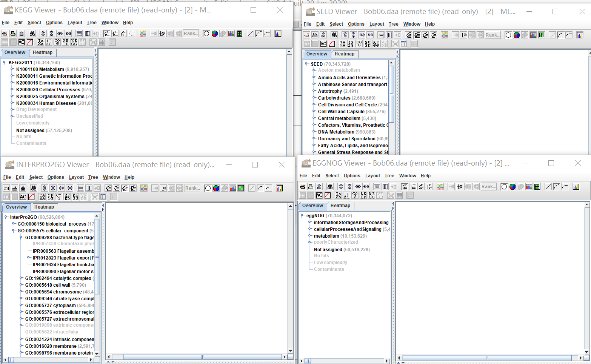This screenshot has width=591, height=364.
Task: Click the Rank... button in INTERPRO2GO Viewer
Action: coord(192,188)
